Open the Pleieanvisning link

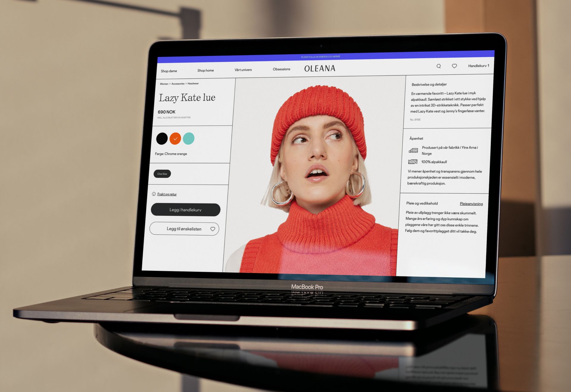pyautogui.click(x=471, y=204)
